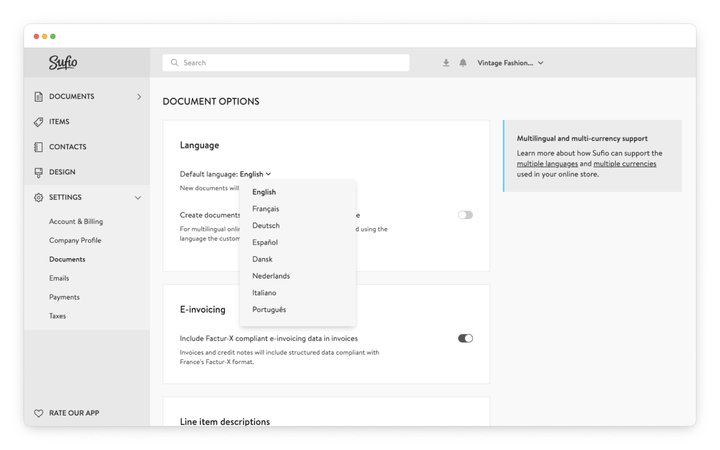Screen dimensions: 720x450
Task: Click the download icon in top bar
Action: (x=446, y=63)
